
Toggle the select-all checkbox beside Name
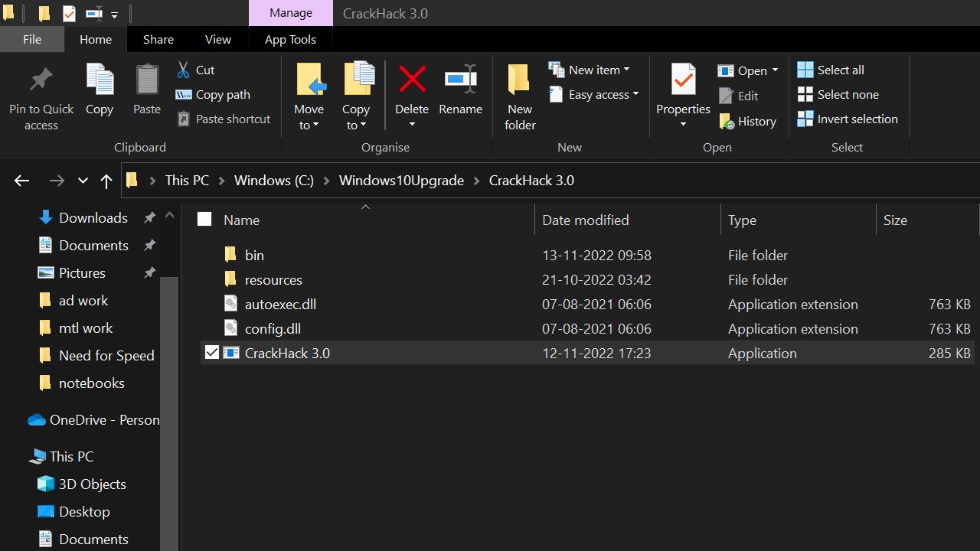tap(204, 220)
